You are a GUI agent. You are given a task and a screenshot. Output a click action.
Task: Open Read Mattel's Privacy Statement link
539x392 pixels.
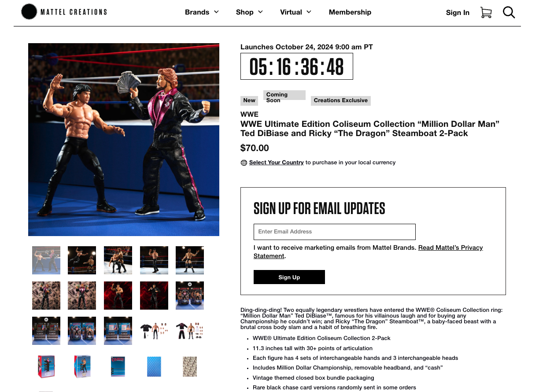368,252
